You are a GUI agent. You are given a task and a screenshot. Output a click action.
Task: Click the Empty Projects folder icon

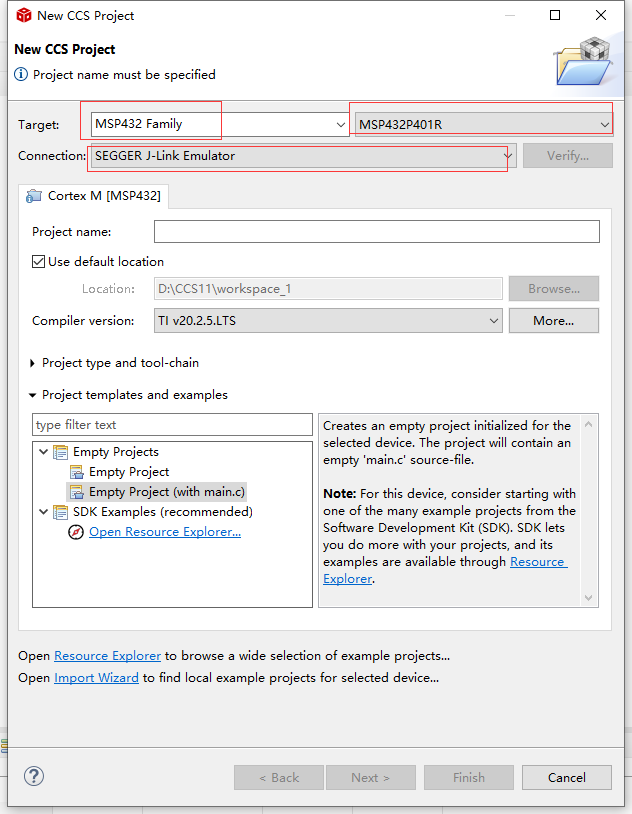(x=61, y=452)
